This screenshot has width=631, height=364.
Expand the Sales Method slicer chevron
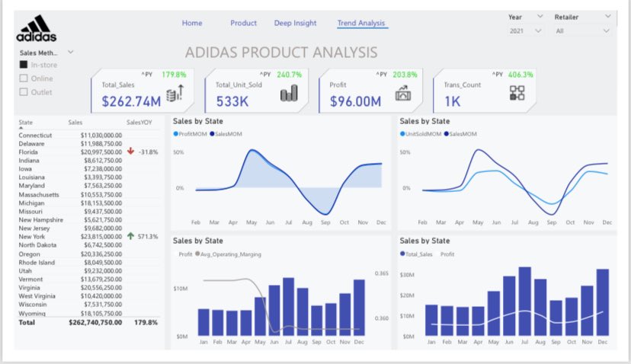pyautogui.click(x=71, y=53)
